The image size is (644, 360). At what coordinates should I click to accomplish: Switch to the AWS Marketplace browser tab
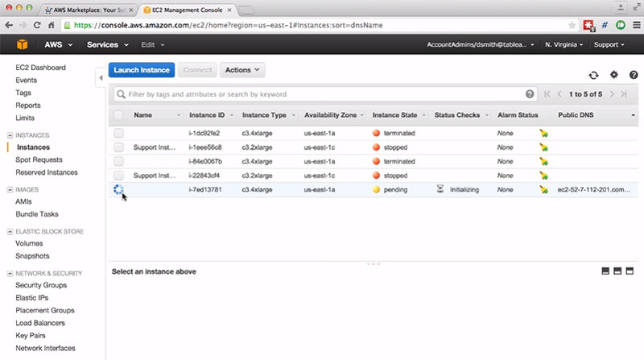[86, 9]
